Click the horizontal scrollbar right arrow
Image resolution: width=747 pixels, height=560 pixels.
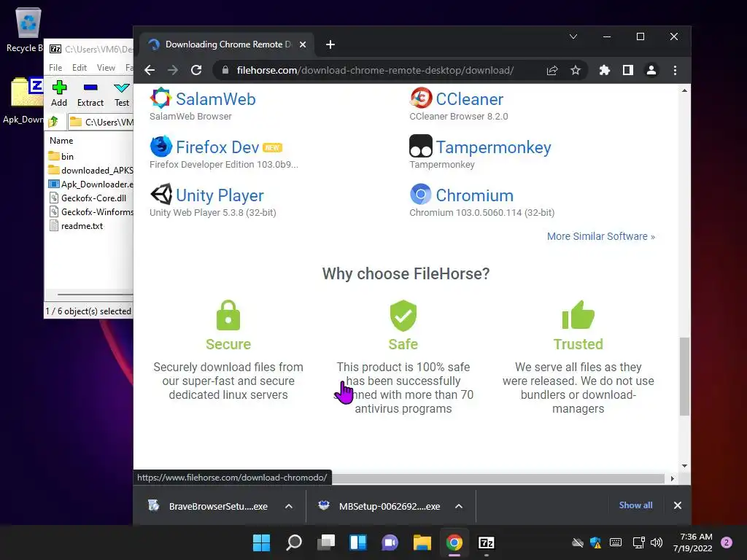672,478
